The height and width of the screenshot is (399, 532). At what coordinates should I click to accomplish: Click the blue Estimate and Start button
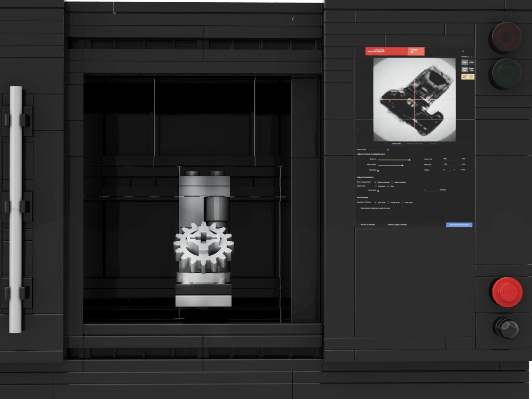point(459,225)
